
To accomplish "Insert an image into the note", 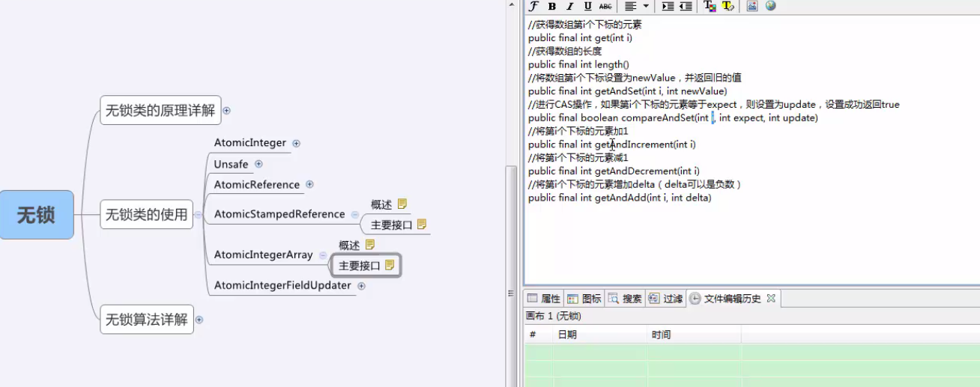I will click(751, 6).
